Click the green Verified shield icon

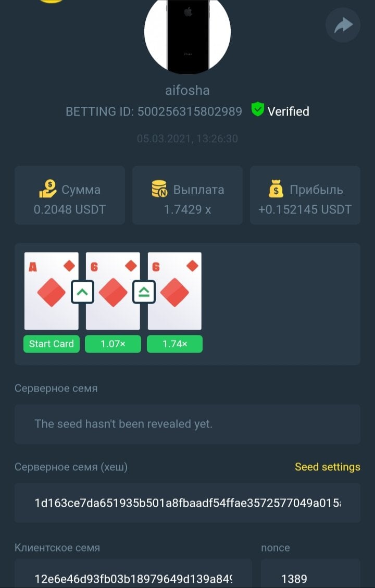tap(258, 109)
